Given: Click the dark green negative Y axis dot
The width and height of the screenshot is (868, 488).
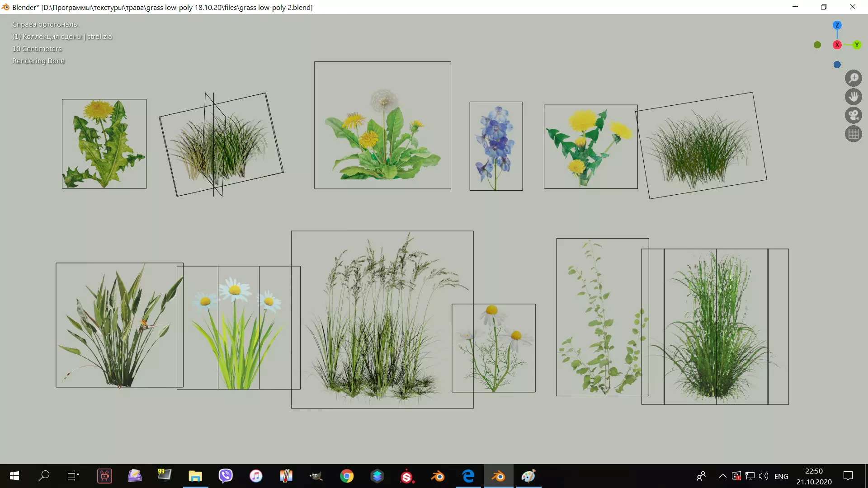Looking at the screenshot, I should (x=817, y=45).
